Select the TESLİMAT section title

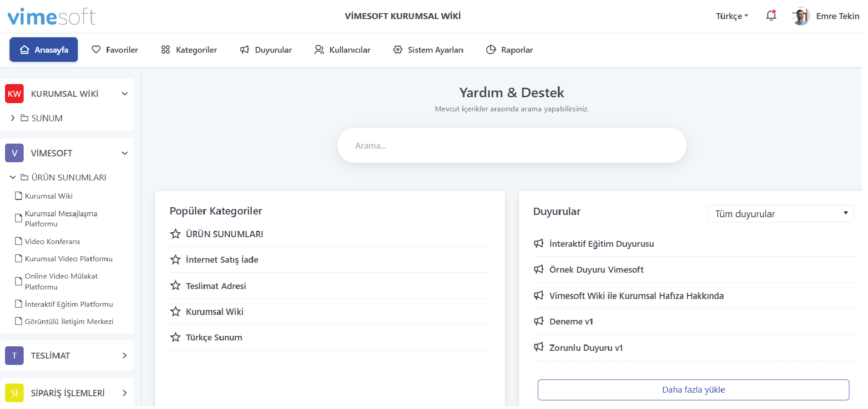coord(50,355)
